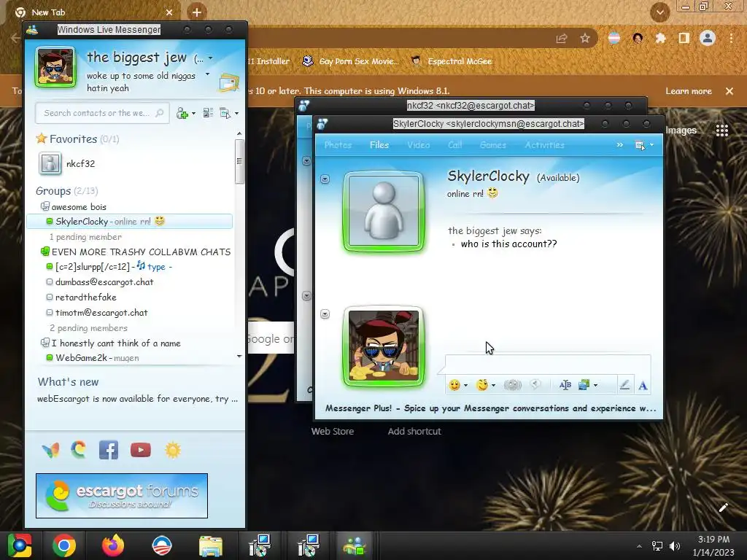Dismiss the Chrome Windows 8.1 notification bar
This screenshot has height=560, width=747.
729,91
